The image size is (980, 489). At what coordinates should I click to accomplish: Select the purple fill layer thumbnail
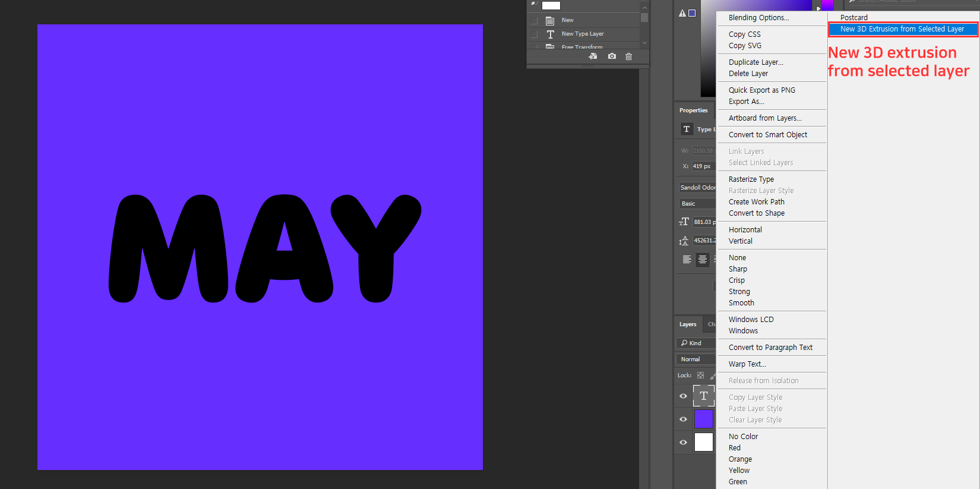[704, 419]
